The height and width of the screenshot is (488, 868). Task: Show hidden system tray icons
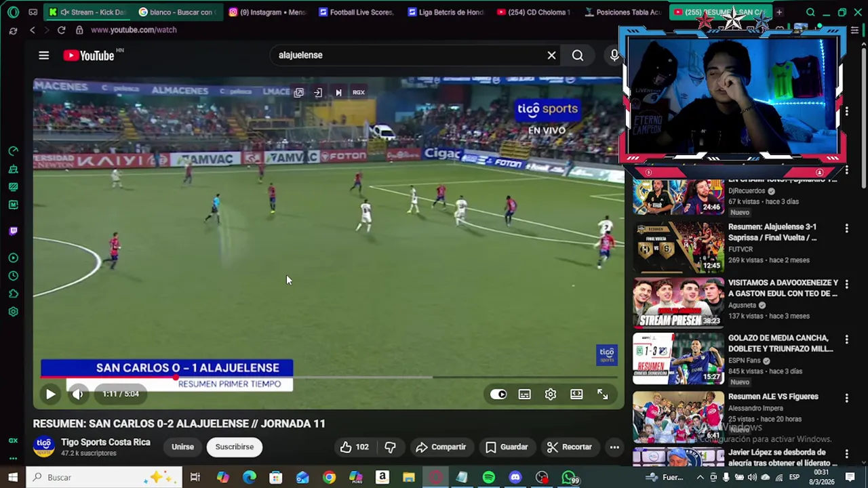pos(701,477)
